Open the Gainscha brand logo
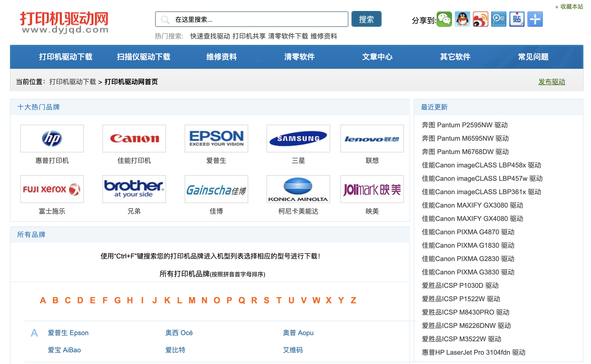The width and height of the screenshot is (591, 364). pos(216,189)
